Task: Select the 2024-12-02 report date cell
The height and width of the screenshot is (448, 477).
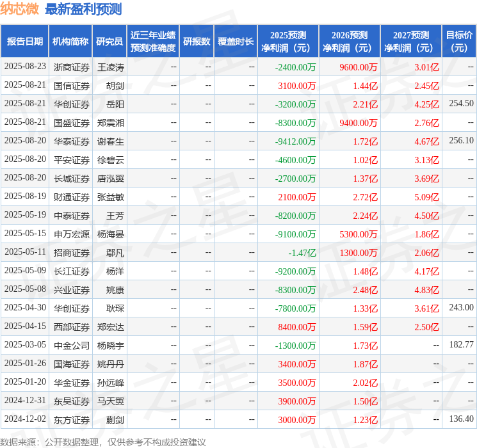Action: click(x=25, y=419)
